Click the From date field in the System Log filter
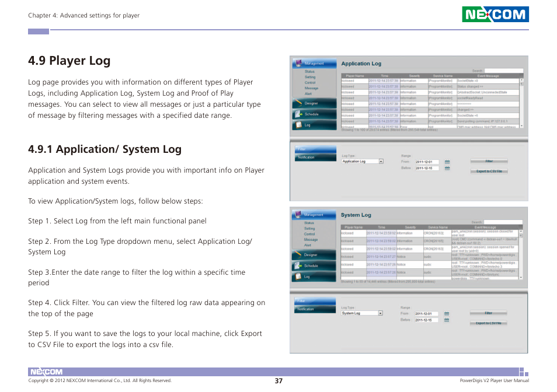This screenshot has height=392, width=557. tap(427, 314)
